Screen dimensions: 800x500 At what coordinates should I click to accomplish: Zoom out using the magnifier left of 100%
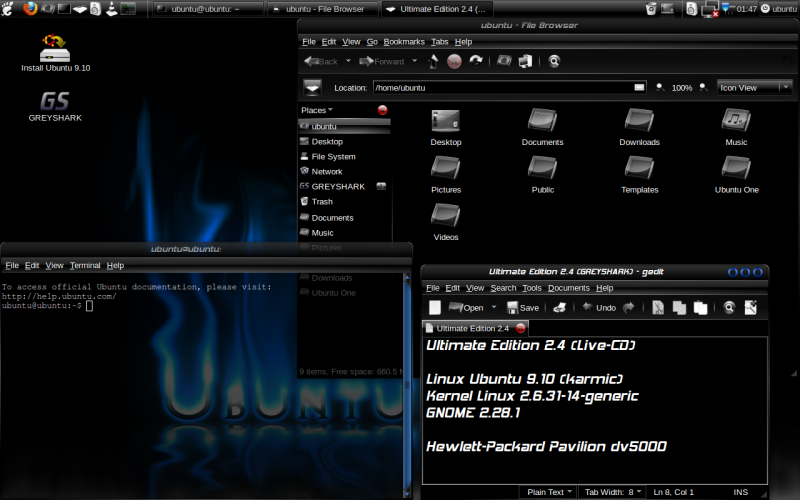click(660, 87)
